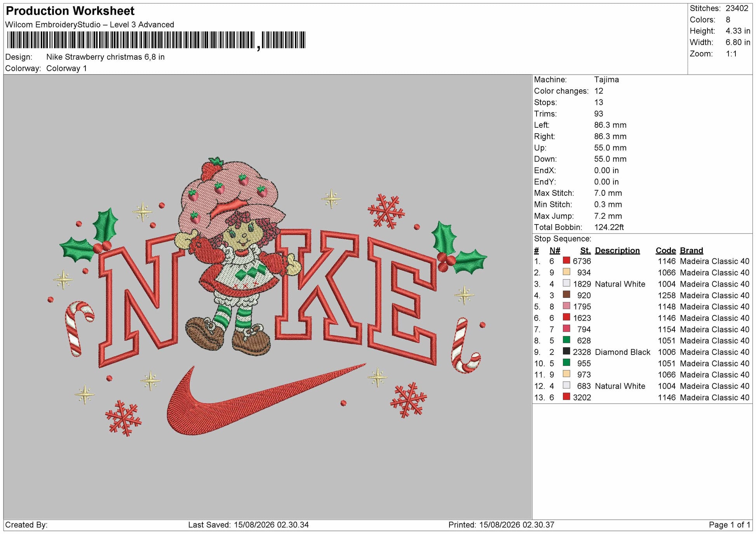Select the 'St.' column header
The image size is (756, 534).
click(x=585, y=250)
